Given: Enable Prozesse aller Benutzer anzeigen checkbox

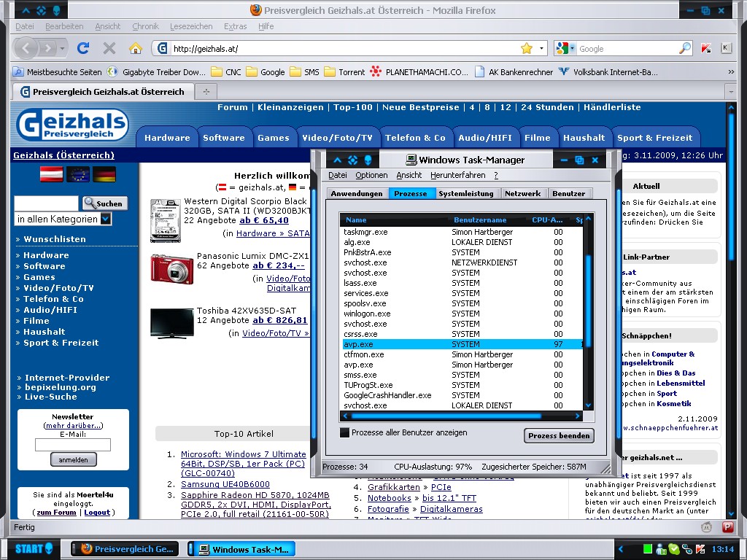Looking at the screenshot, I should click(x=344, y=432).
